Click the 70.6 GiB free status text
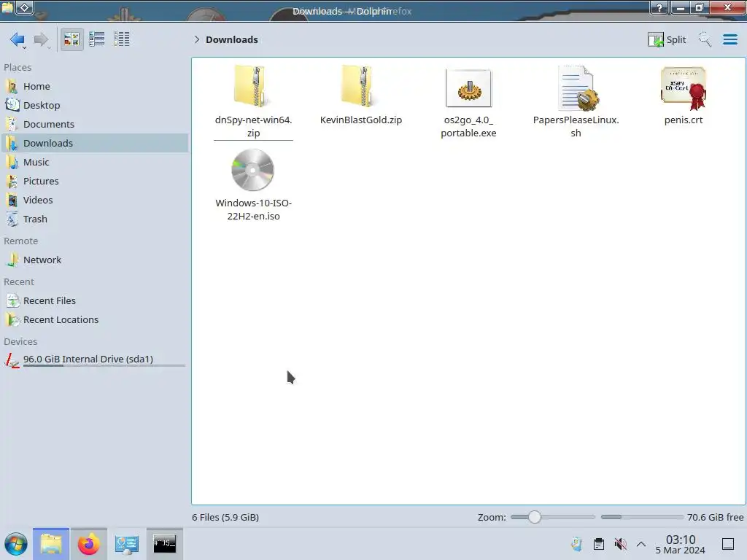 [x=715, y=517]
